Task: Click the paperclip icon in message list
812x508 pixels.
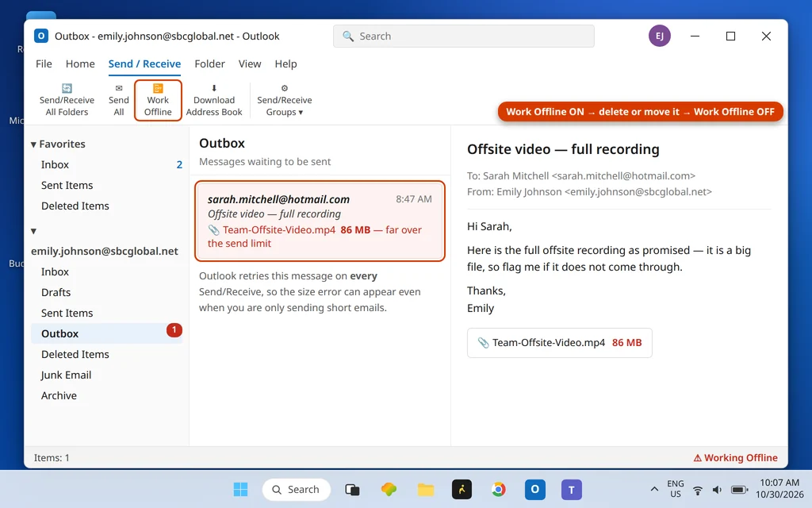Action: (x=213, y=229)
